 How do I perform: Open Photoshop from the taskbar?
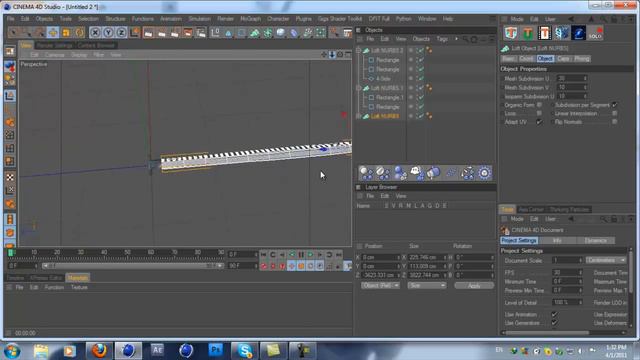coord(216,351)
